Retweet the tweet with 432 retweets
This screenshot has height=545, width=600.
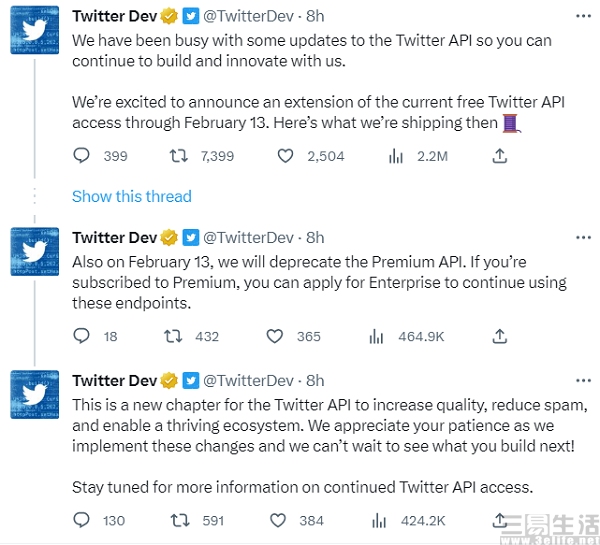click(173, 337)
